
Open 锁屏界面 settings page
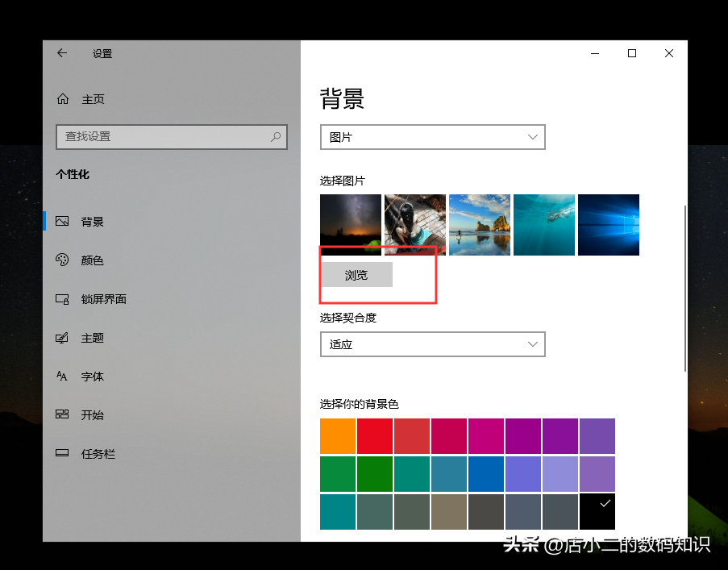tap(103, 299)
